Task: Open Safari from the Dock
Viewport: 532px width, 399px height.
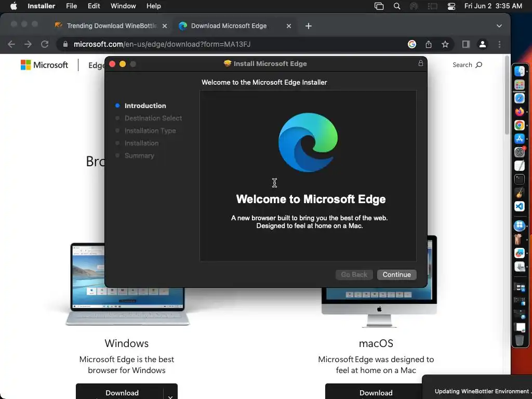Action: coord(520,98)
